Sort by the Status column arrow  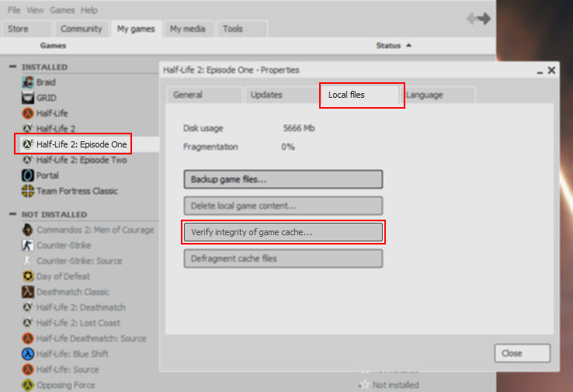(x=408, y=45)
